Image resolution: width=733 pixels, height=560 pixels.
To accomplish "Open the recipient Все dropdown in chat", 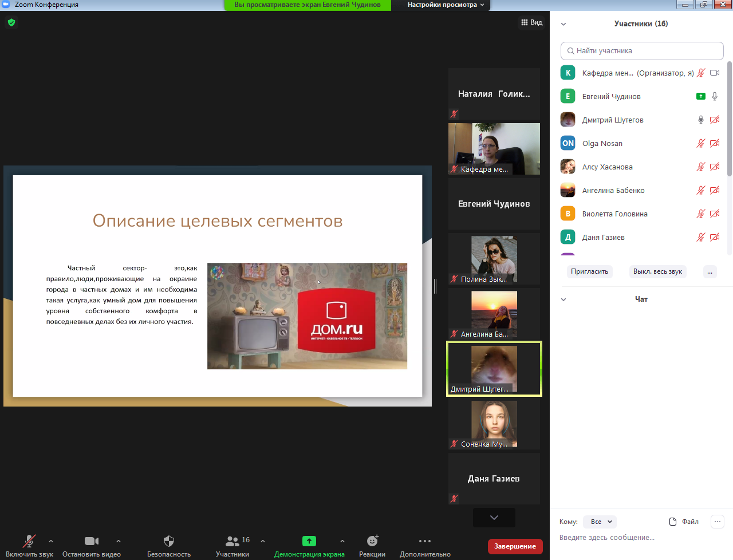I will tap(601, 522).
